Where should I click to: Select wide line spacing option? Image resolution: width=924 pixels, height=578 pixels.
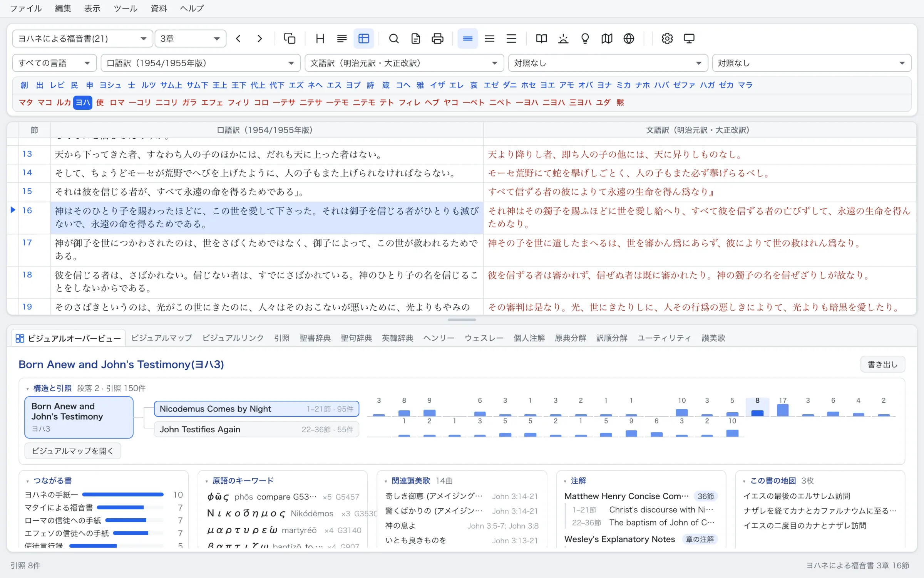(511, 39)
